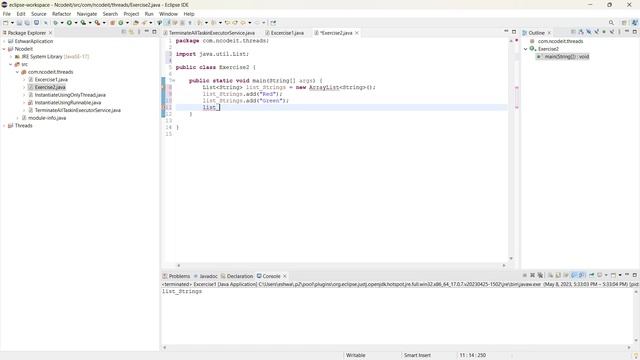The image size is (640, 360).
Task: Collapse the com.ncodeit.threads package node
Action: point(18,72)
